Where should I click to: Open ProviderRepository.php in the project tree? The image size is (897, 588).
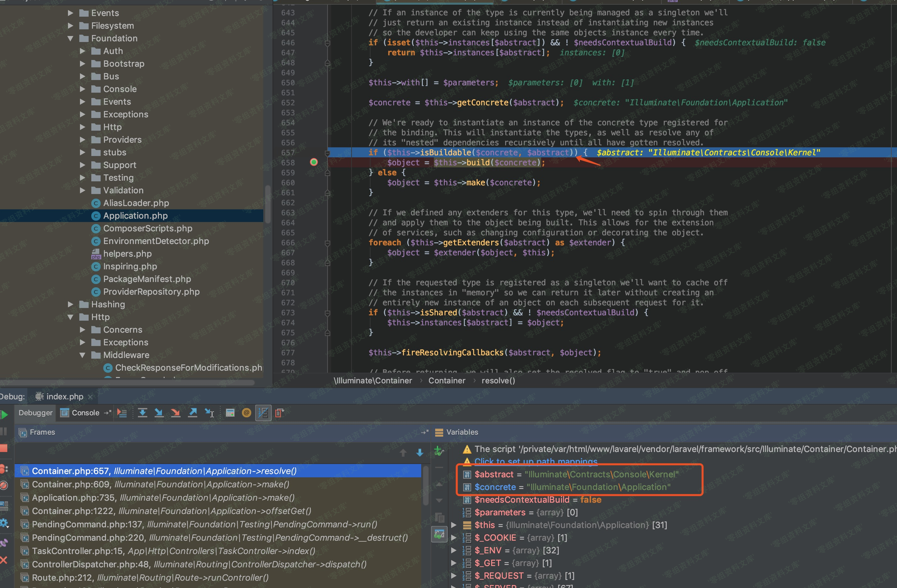(x=151, y=291)
